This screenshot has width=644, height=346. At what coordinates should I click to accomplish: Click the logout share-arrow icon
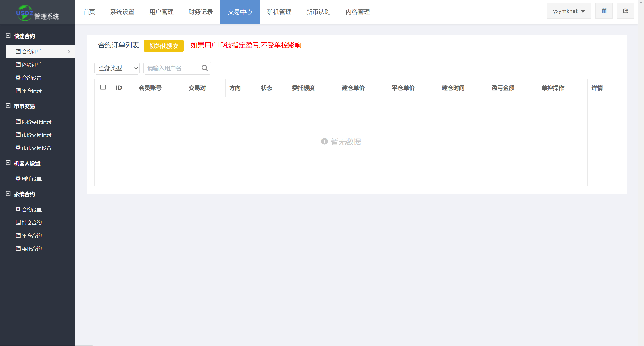pyautogui.click(x=625, y=11)
